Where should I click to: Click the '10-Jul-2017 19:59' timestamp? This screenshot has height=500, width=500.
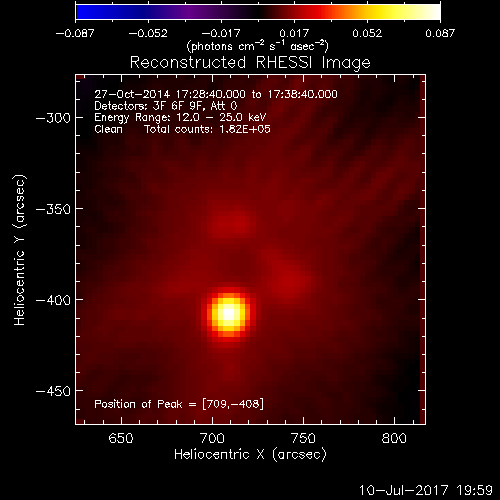(426, 490)
